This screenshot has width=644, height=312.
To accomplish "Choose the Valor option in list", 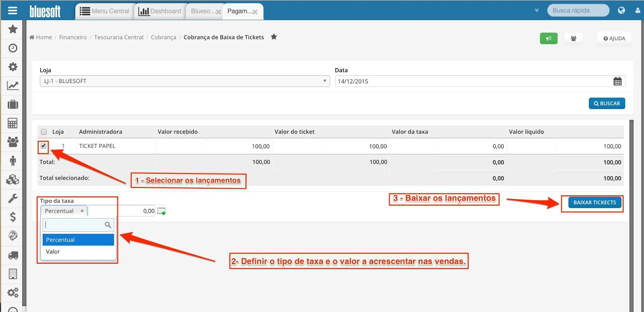I will click(78, 252).
